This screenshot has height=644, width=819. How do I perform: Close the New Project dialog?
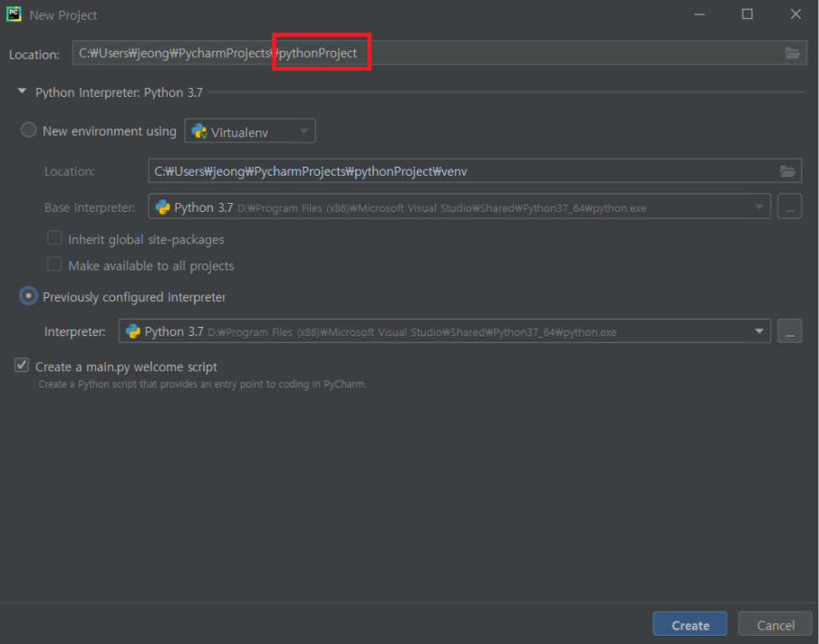click(x=795, y=14)
